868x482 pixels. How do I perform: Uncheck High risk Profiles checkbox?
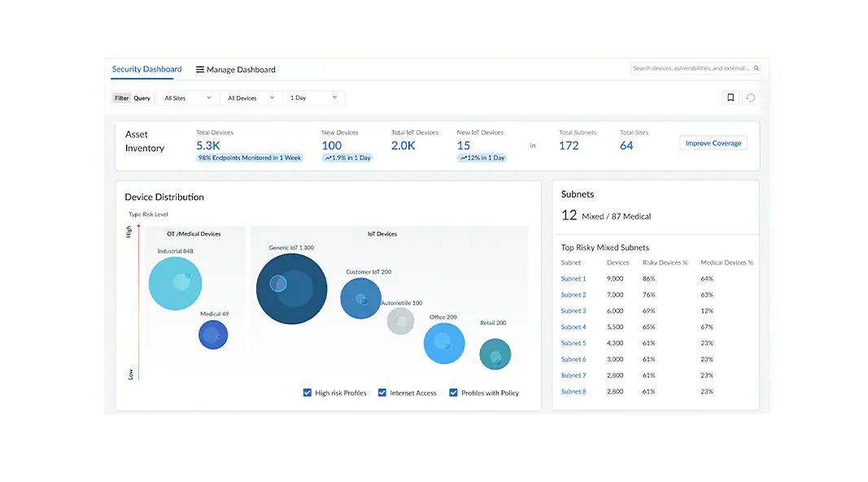(x=308, y=393)
